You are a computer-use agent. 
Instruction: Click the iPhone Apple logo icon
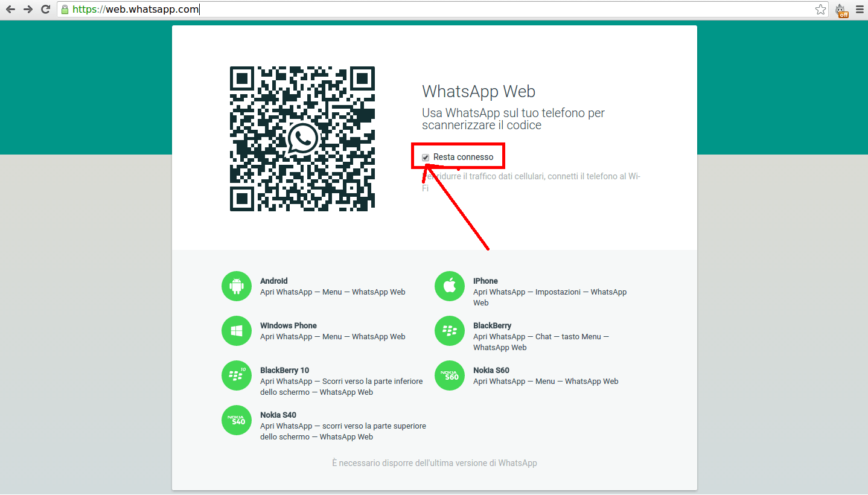coord(450,286)
